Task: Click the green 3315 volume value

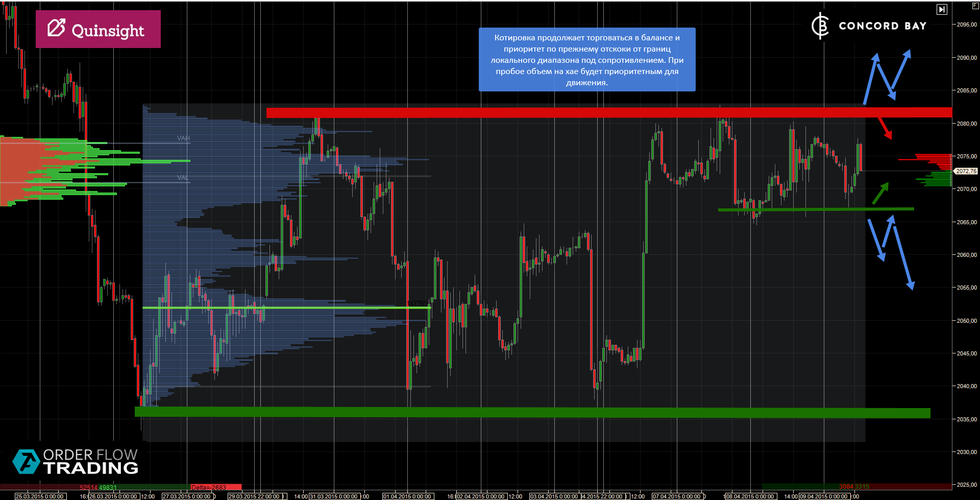Action: click(x=862, y=487)
